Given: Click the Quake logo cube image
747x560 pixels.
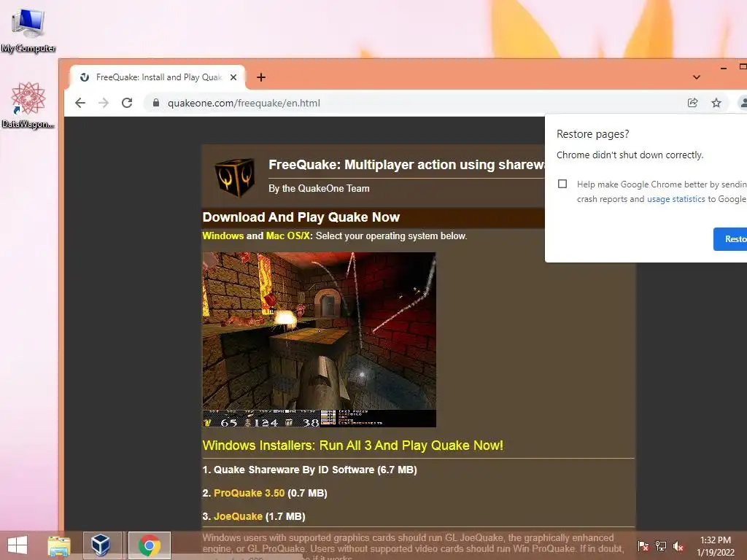Looking at the screenshot, I should [x=234, y=177].
